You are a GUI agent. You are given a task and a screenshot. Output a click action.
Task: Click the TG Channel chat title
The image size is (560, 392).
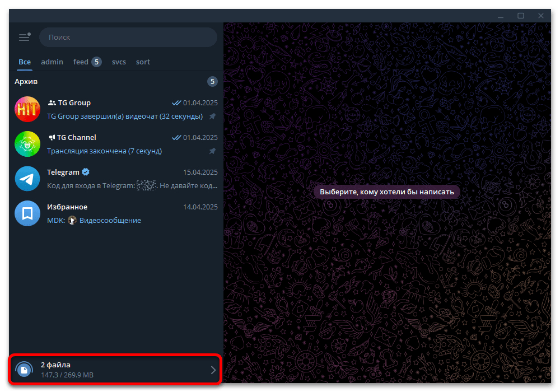(x=76, y=137)
